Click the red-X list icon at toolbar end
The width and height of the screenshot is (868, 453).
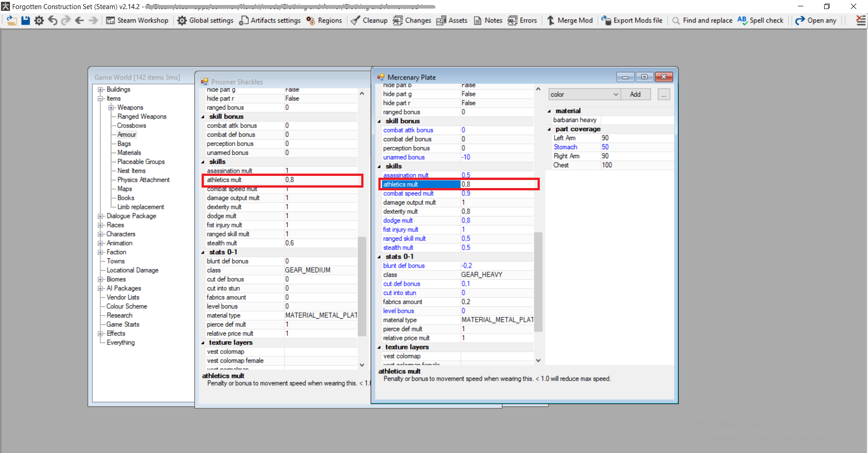[x=861, y=20]
